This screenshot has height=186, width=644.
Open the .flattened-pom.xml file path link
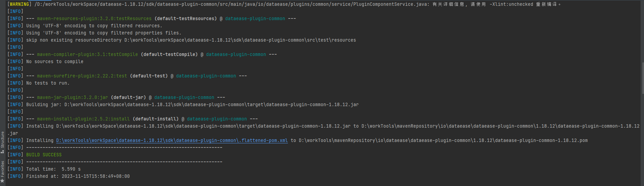[172, 140]
